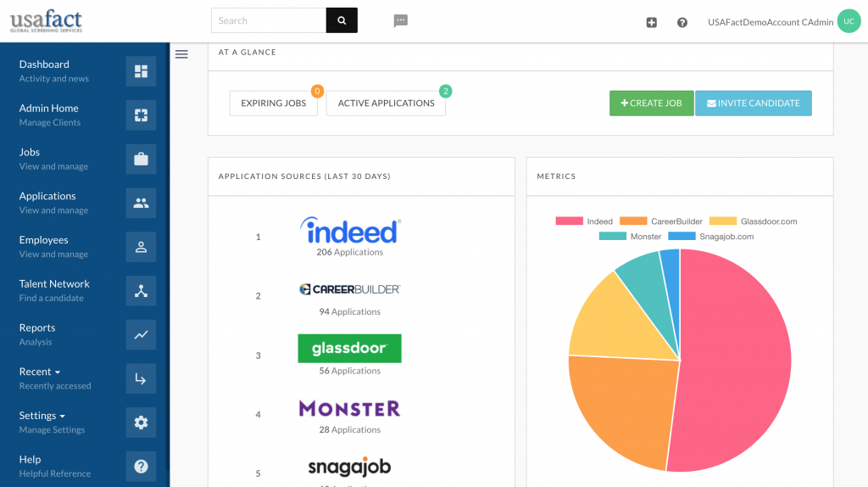Click the Search input field
Screen dimensions: 868x487
(x=269, y=20)
